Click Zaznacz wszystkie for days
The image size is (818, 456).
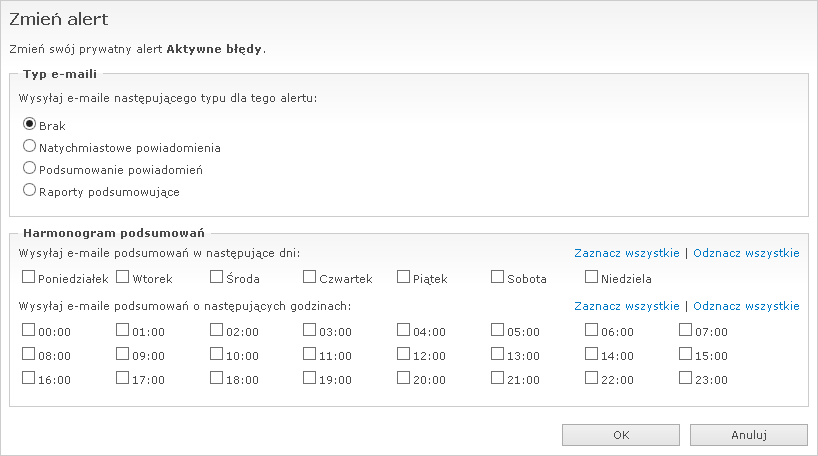[627, 254]
